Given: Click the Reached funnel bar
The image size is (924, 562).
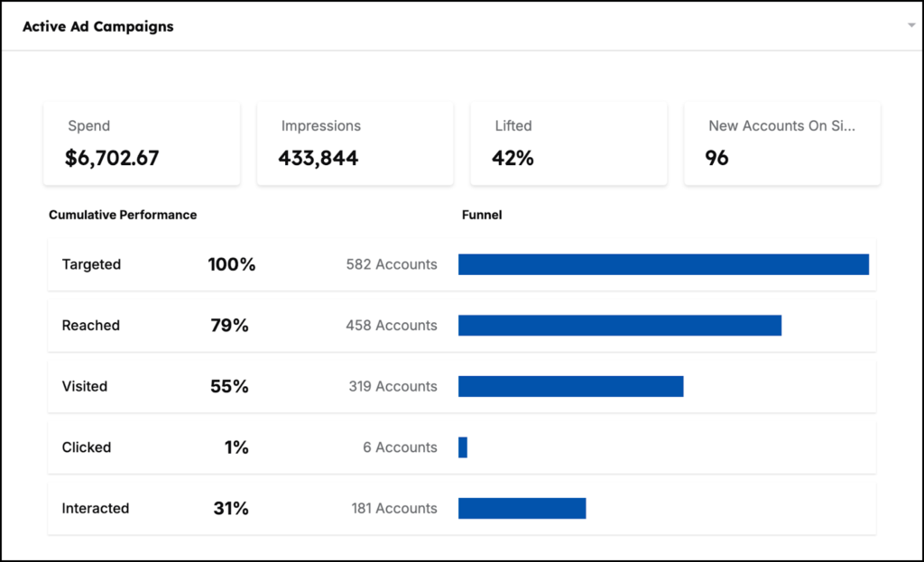Looking at the screenshot, I should point(620,326).
